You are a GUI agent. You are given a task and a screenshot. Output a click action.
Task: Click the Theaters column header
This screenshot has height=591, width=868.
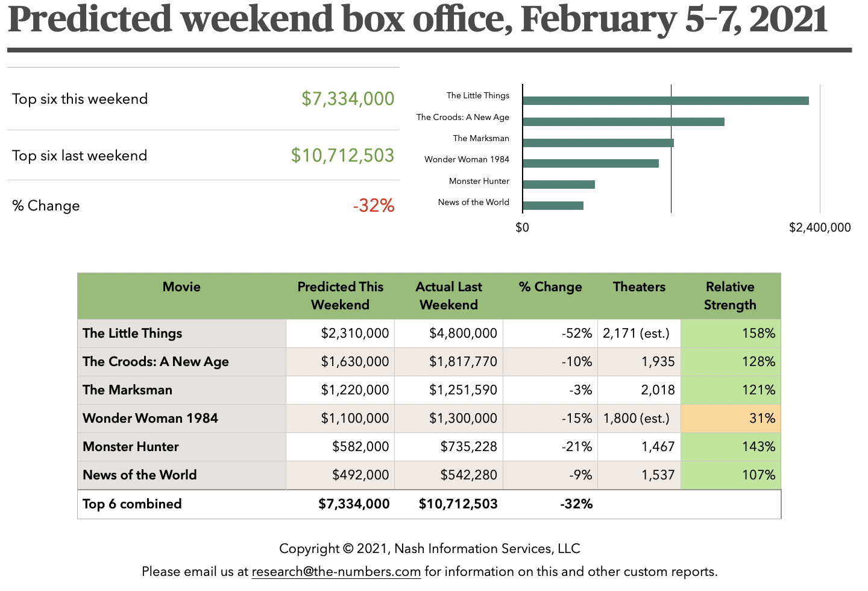[x=639, y=287]
